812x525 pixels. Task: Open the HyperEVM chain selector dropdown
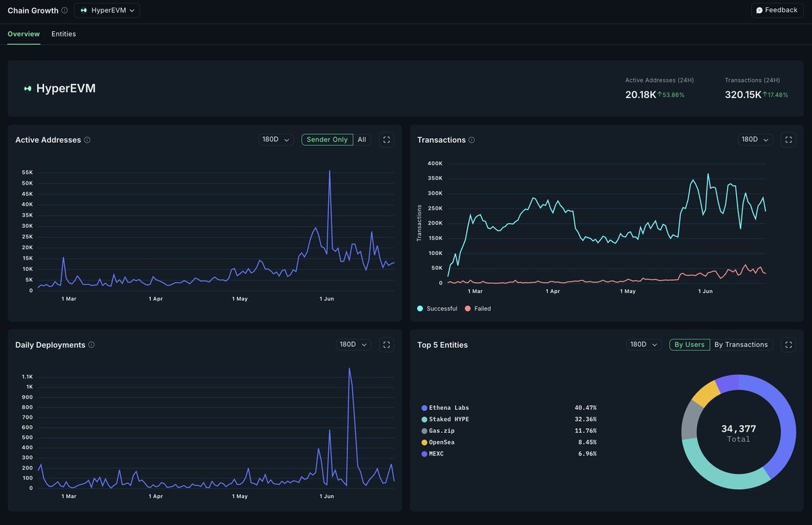[x=107, y=10]
